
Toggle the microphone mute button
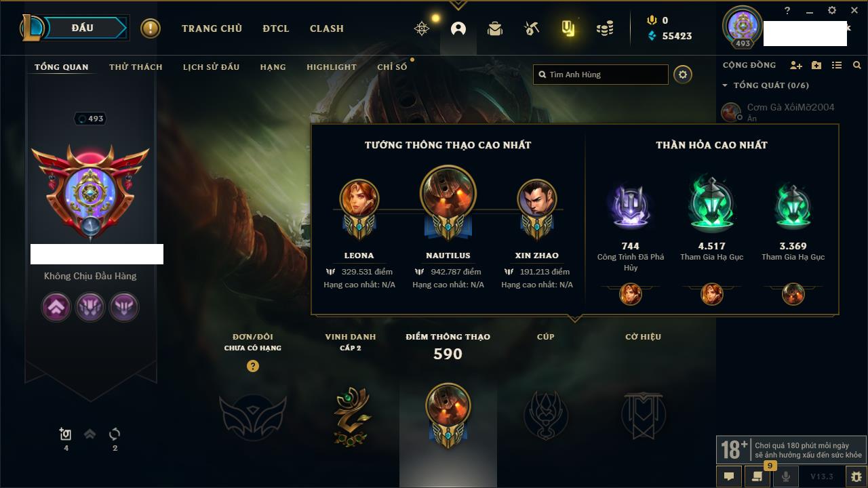[x=786, y=476]
